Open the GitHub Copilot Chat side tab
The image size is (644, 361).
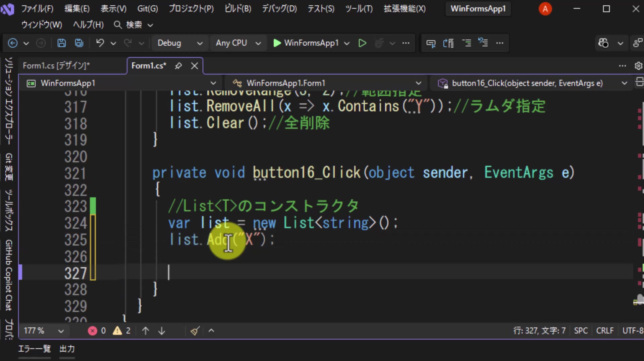pos(9,275)
